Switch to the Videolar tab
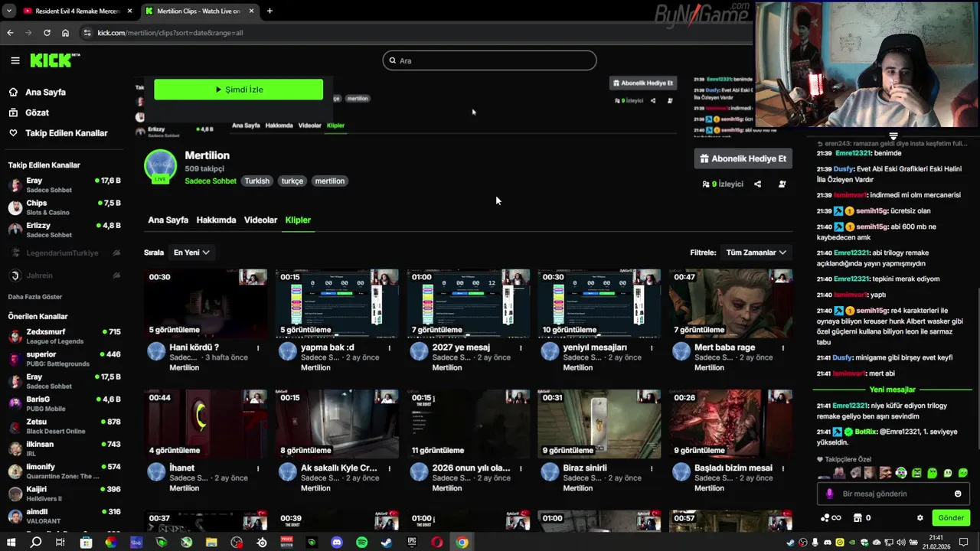 260,220
